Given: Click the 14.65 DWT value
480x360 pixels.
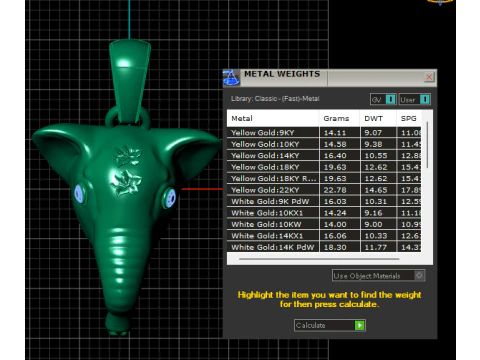Looking at the screenshot, I should point(376,190).
